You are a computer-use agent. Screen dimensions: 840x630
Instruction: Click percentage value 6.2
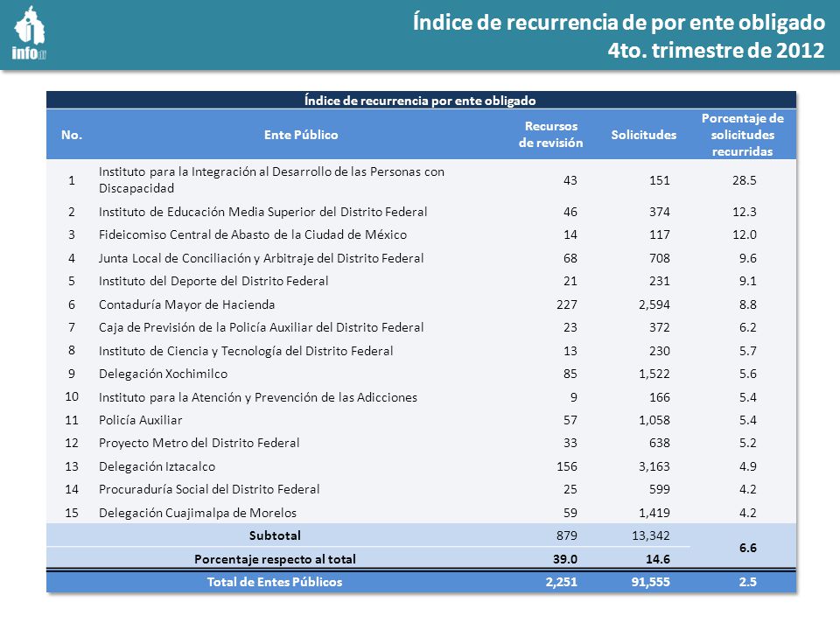(748, 327)
